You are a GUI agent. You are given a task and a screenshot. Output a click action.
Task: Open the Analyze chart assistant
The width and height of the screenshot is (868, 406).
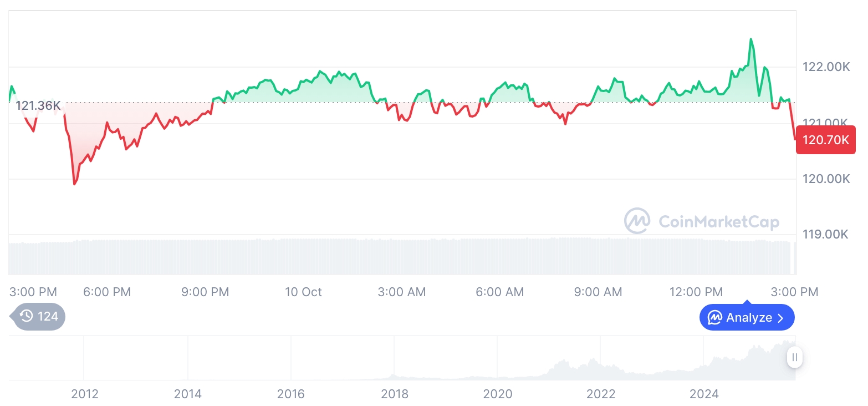click(747, 318)
